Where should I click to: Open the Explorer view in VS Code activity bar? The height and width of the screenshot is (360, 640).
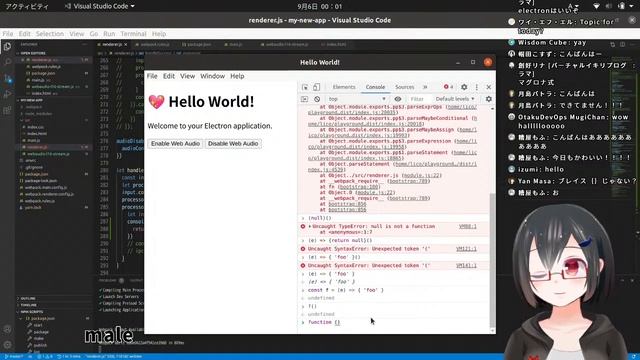(x=7, y=47)
